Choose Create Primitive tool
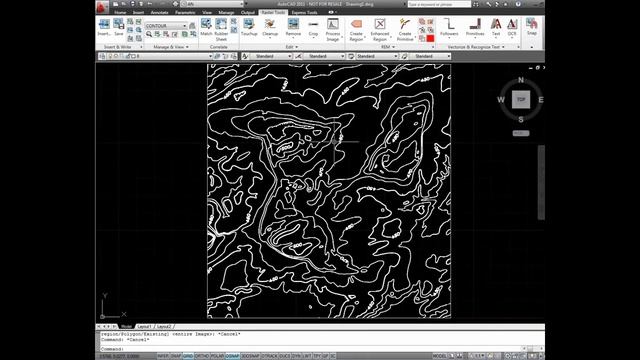The width and height of the screenshot is (640, 360). click(x=405, y=29)
